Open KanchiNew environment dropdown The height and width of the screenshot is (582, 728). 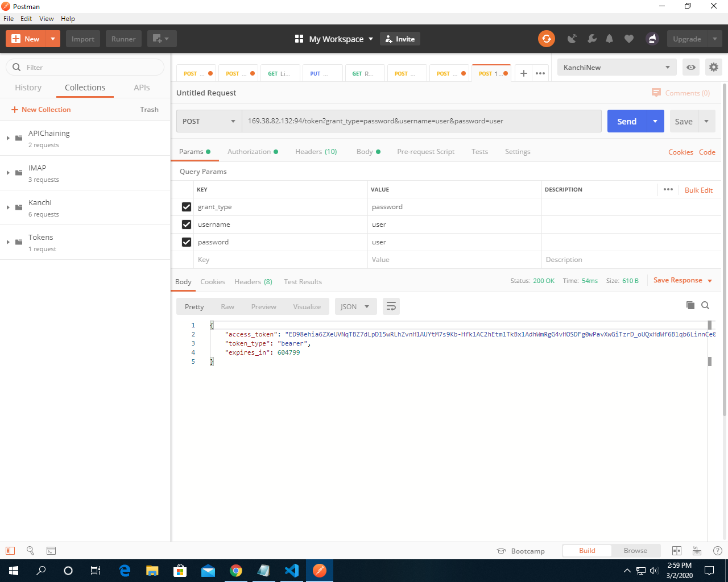click(617, 67)
